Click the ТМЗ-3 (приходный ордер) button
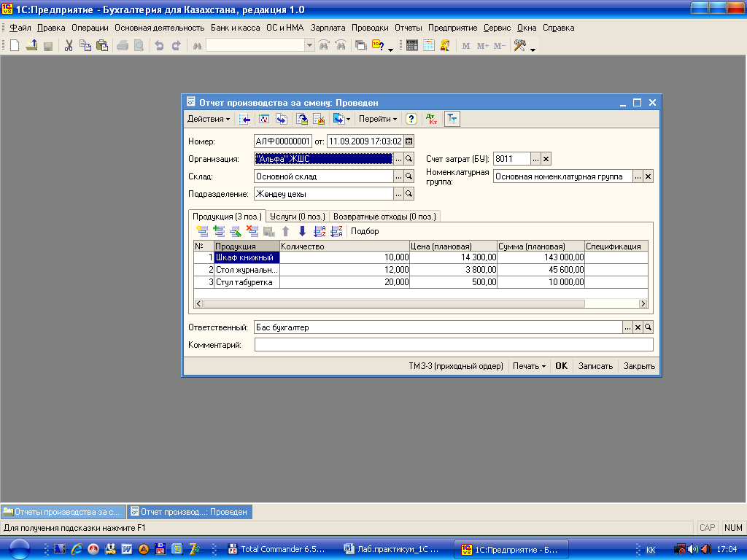The width and height of the screenshot is (747, 560). [456, 366]
